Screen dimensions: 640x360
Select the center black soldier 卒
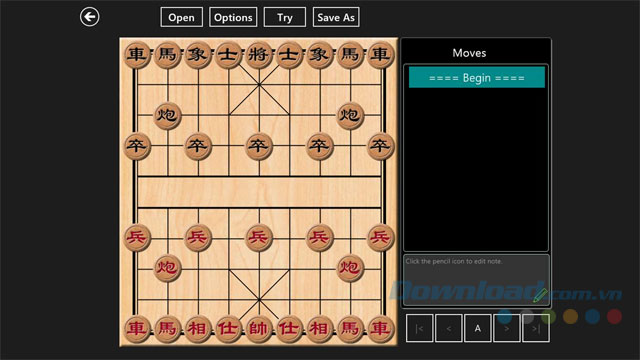pyautogui.click(x=259, y=146)
